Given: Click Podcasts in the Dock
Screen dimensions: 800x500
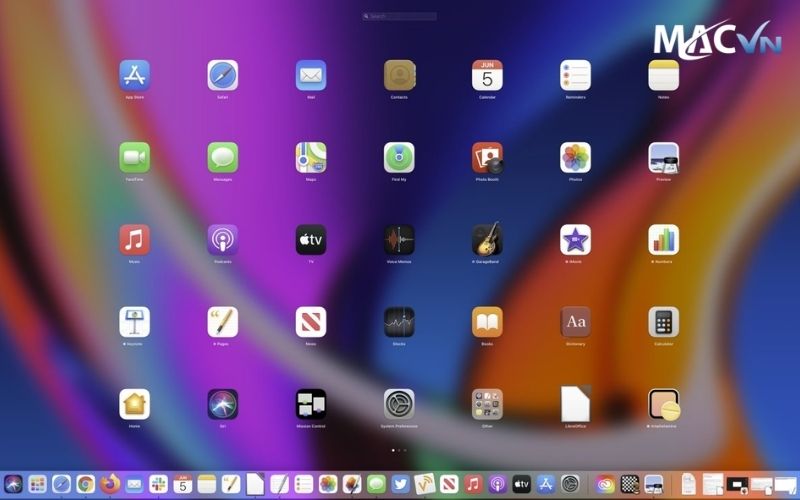Looking at the screenshot, I should coord(497,484).
